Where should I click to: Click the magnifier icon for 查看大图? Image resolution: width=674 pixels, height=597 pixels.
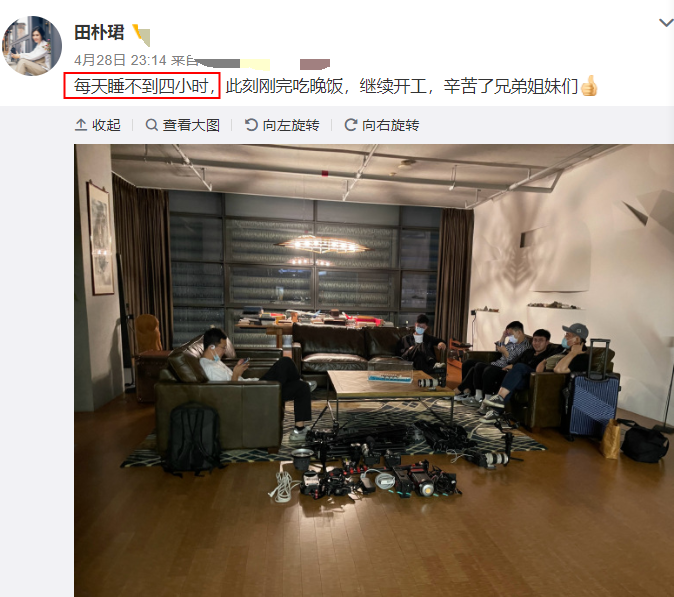151,125
